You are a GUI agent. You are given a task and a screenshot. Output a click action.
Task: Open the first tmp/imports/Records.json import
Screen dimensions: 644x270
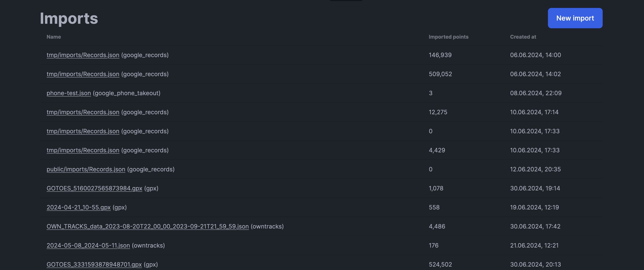click(x=83, y=55)
